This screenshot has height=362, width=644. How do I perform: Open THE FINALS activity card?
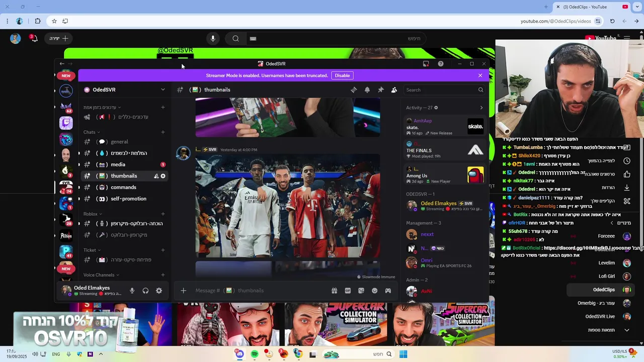click(x=445, y=150)
